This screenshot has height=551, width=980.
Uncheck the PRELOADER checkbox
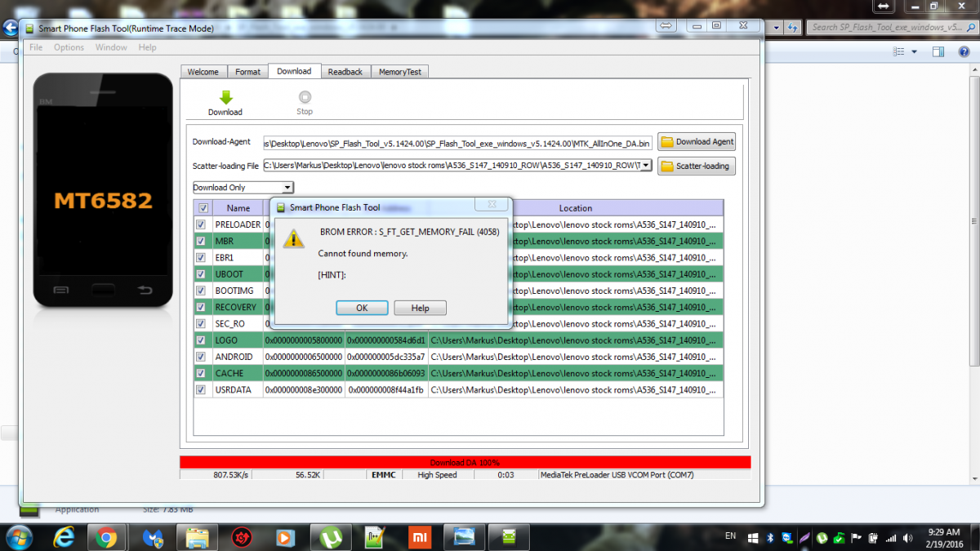click(x=201, y=224)
